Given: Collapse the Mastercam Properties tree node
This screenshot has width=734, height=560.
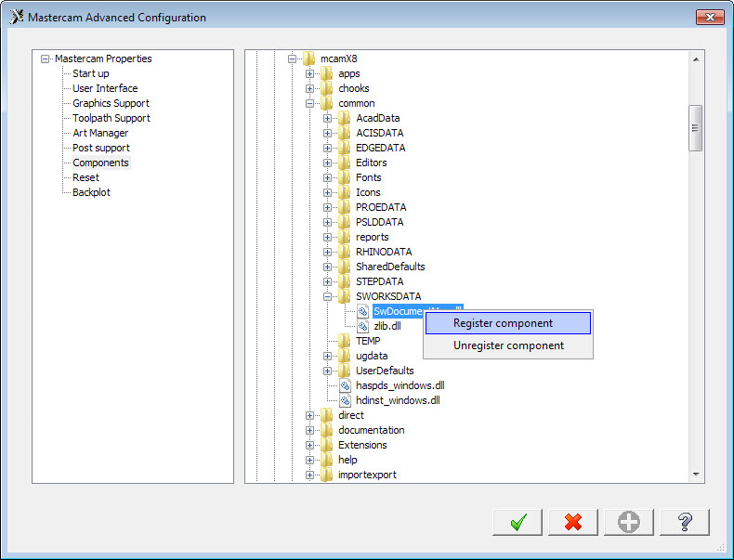Looking at the screenshot, I should pos(45,59).
